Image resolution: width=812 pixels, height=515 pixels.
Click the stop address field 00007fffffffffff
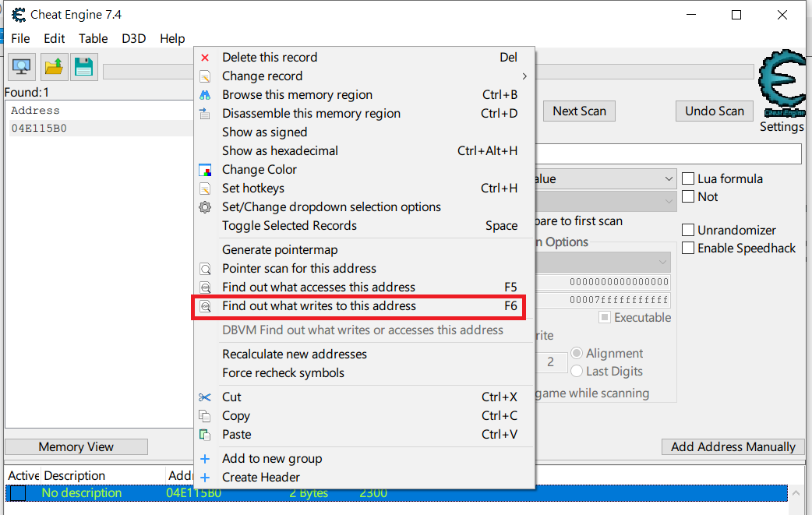click(x=603, y=300)
